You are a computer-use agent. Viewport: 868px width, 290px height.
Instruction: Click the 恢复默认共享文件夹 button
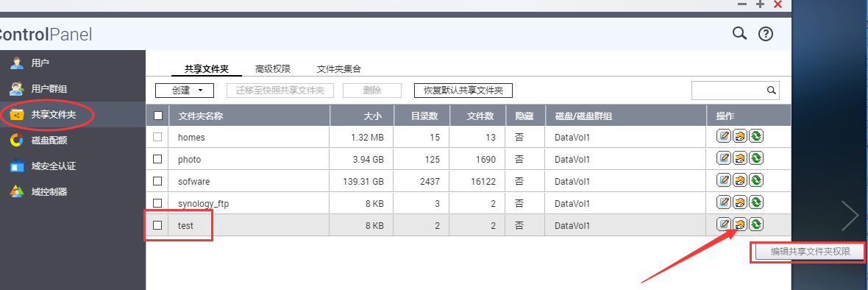pyautogui.click(x=463, y=91)
